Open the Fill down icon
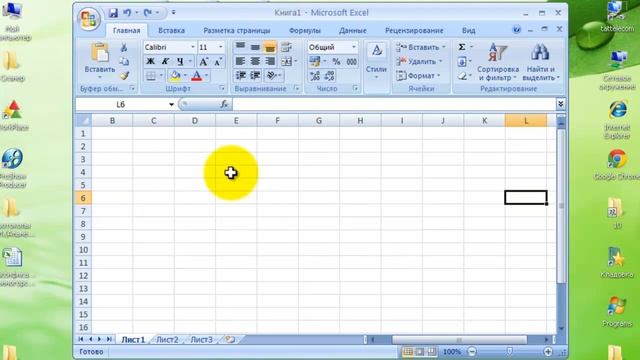 [x=462, y=62]
